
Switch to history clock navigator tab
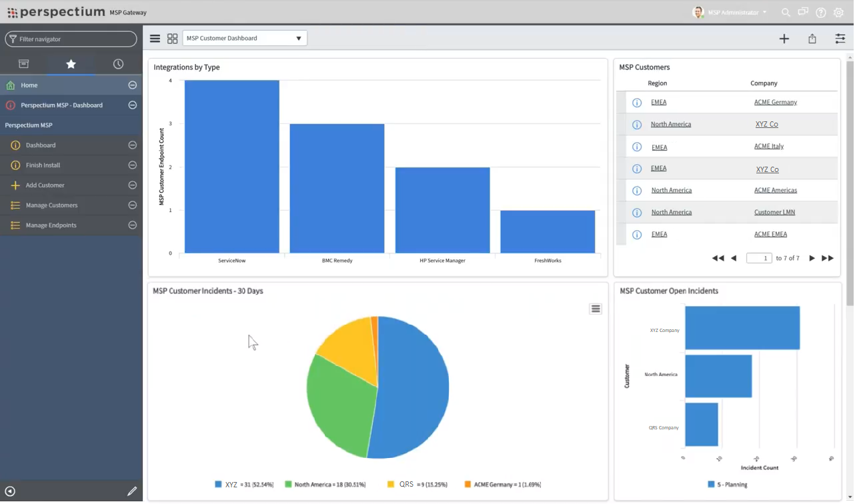click(x=118, y=64)
